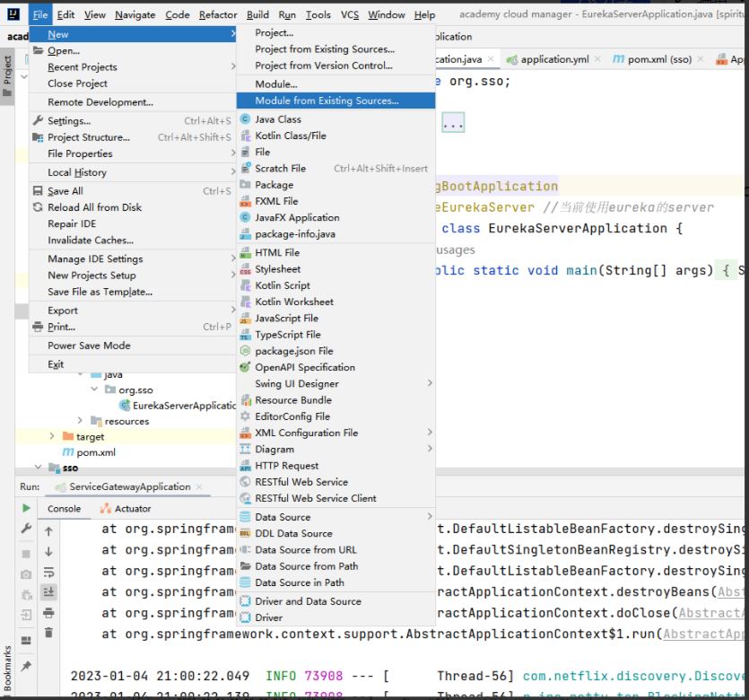Viewport: 749px width, 700px height.
Task: Click the Kotlin Class/File icon
Action: (x=245, y=136)
